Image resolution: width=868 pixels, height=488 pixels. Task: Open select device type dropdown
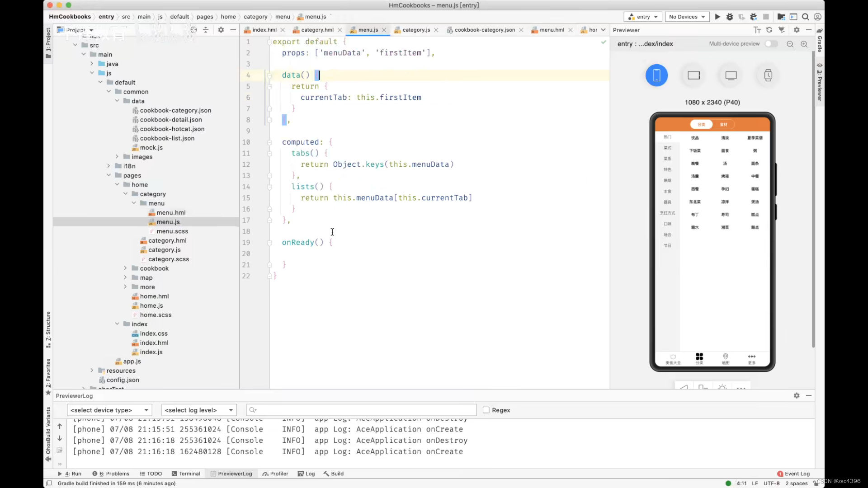(x=110, y=409)
